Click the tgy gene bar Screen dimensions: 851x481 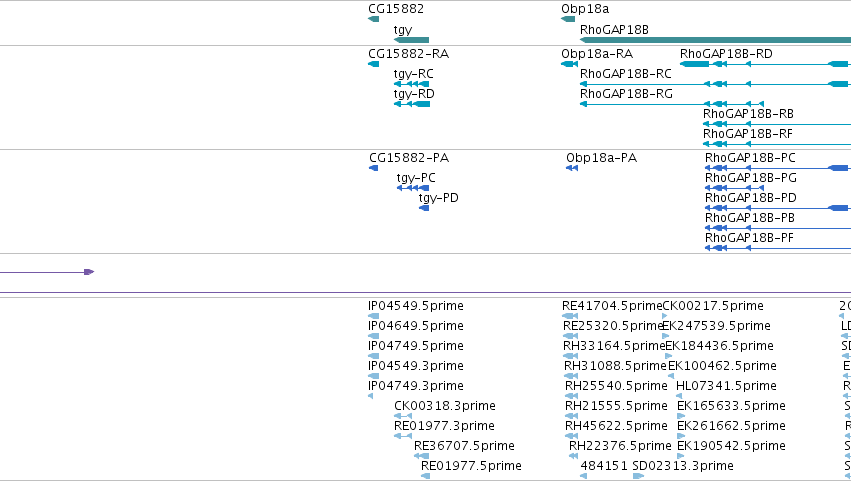click(x=411, y=40)
